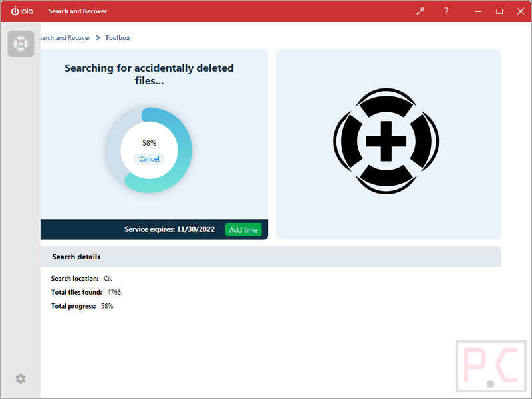This screenshot has width=532, height=399.
Task: Click the Total progress 58% value
Action: tap(107, 306)
